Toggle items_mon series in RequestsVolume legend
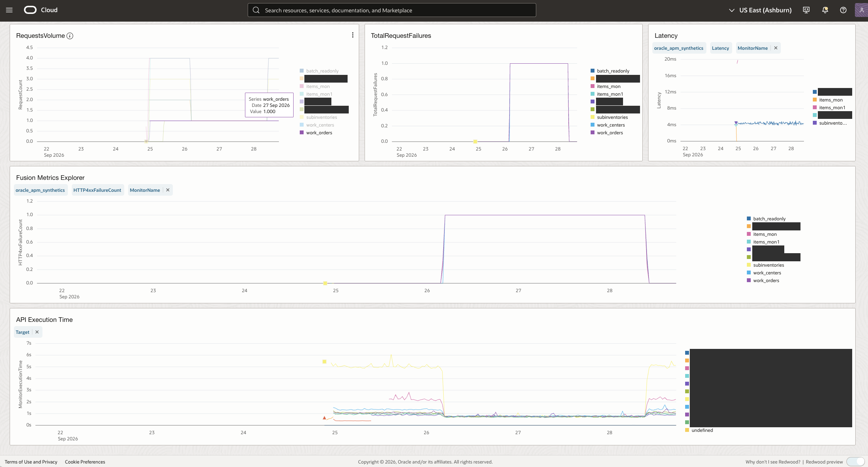Image resolution: width=868 pixels, height=467 pixels. tap(315, 86)
